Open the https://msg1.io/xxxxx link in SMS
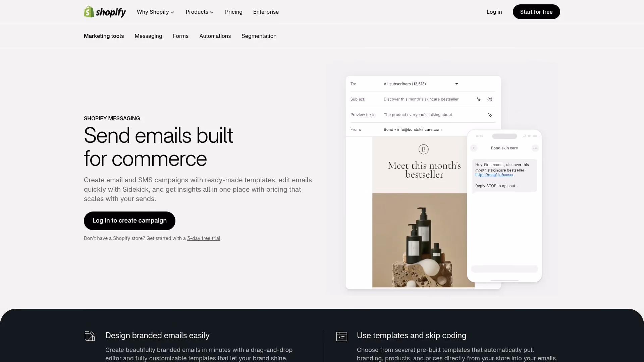Screen dimensions: 644x362 494,175
